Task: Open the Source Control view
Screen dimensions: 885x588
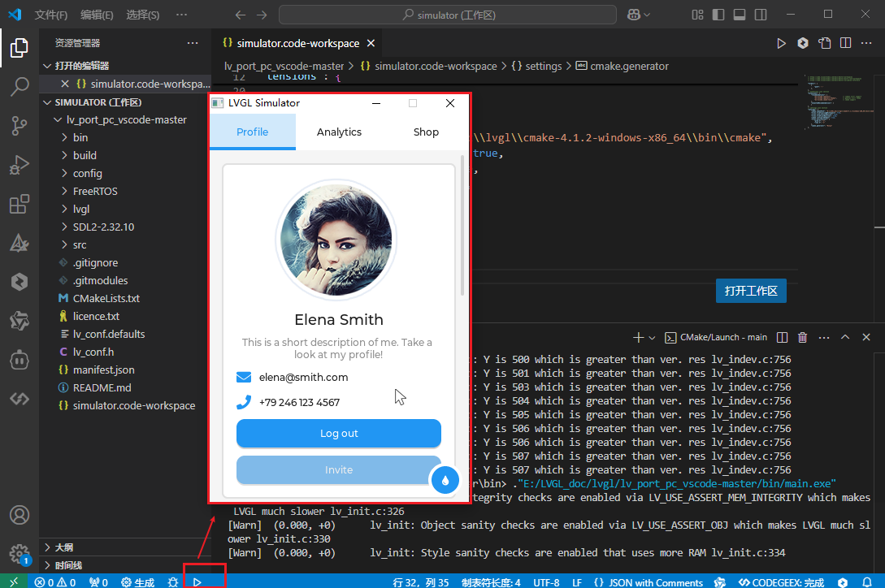Action: 20,125
